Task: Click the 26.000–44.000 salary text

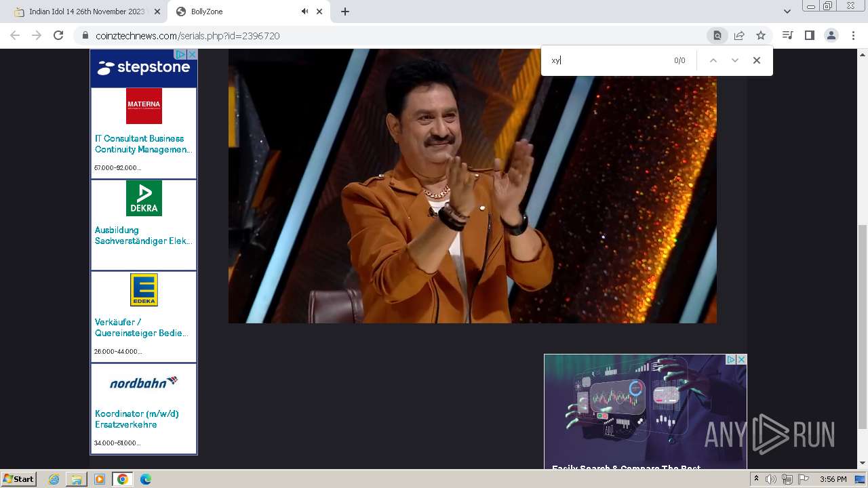Action: pyautogui.click(x=118, y=351)
